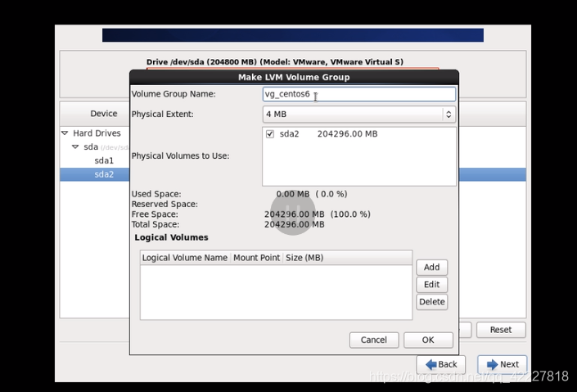Click the Drive /dev/sda header text
The height and width of the screenshot is (392, 577).
click(x=275, y=62)
